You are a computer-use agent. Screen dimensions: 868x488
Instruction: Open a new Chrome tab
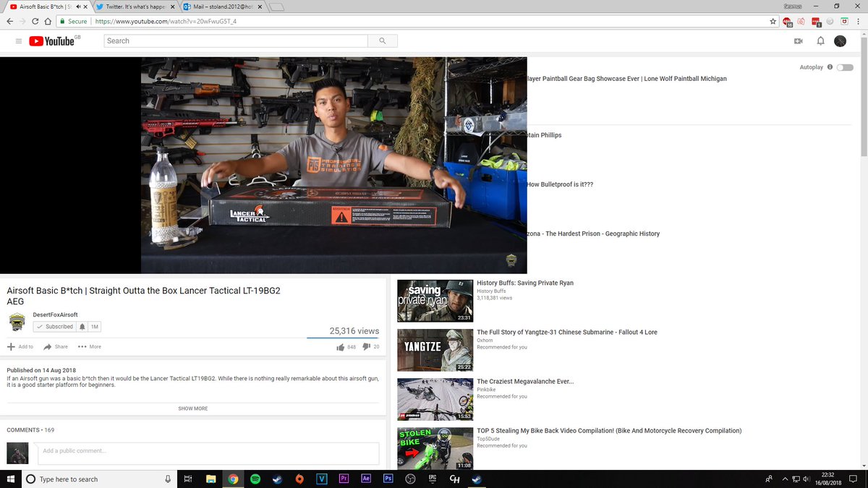pyautogui.click(x=276, y=7)
